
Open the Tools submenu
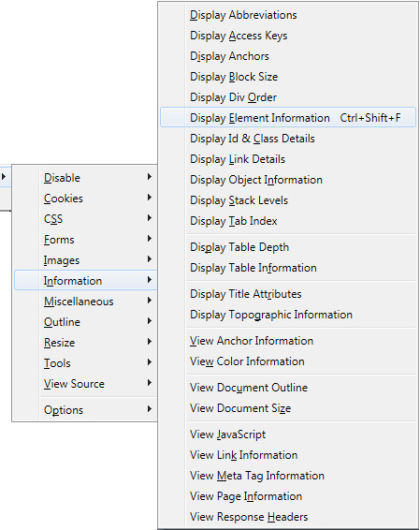point(86,363)
